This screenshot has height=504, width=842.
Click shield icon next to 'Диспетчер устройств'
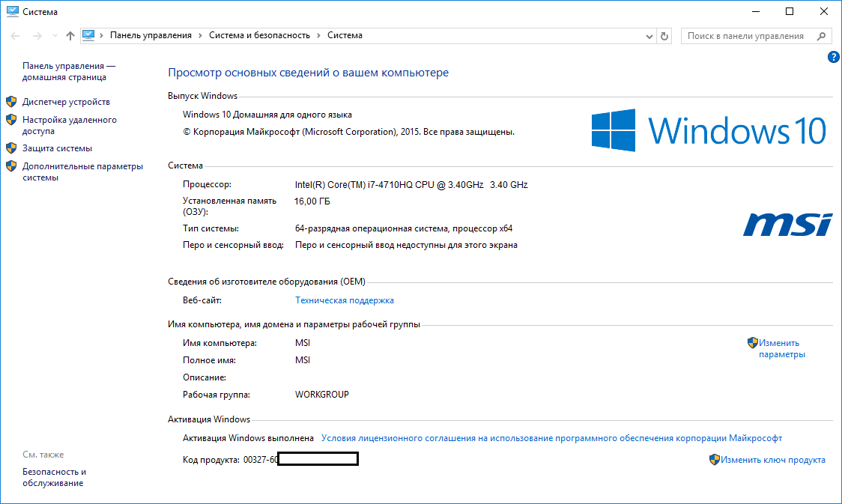[11, 101]
